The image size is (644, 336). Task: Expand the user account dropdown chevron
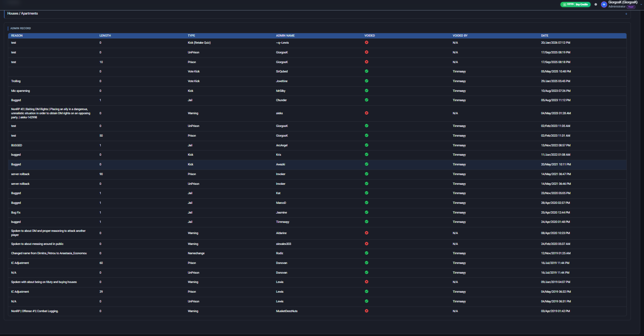pyautogui.click(x=641, y=4)
